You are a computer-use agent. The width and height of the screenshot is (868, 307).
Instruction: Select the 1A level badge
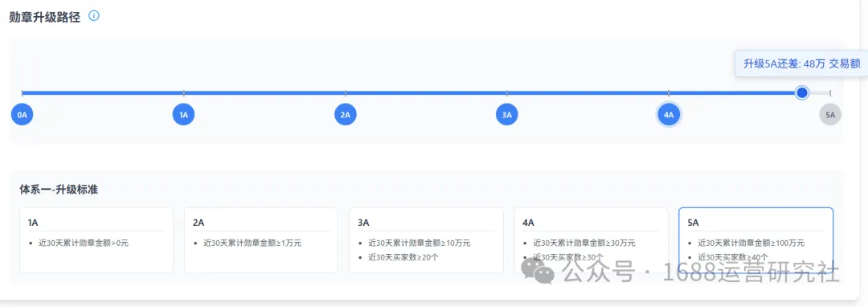[x=184, y=114]
